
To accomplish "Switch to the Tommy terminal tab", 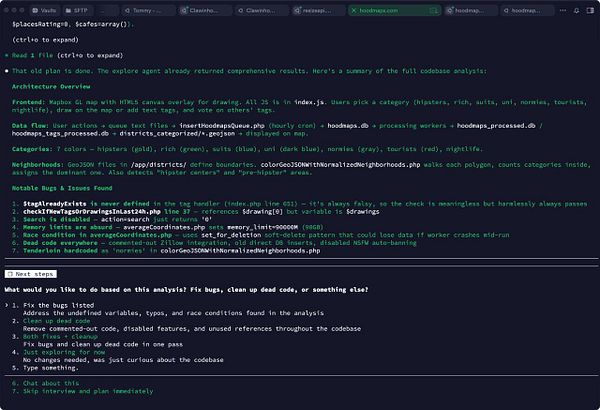I will point(147,11).
